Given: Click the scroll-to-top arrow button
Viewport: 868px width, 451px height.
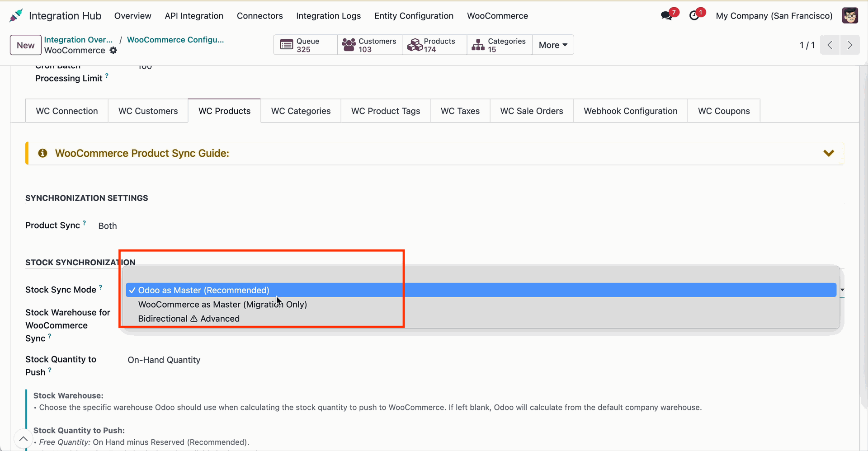Looking at the screenshot, I should pyautogui.click(x=23, y=439).
